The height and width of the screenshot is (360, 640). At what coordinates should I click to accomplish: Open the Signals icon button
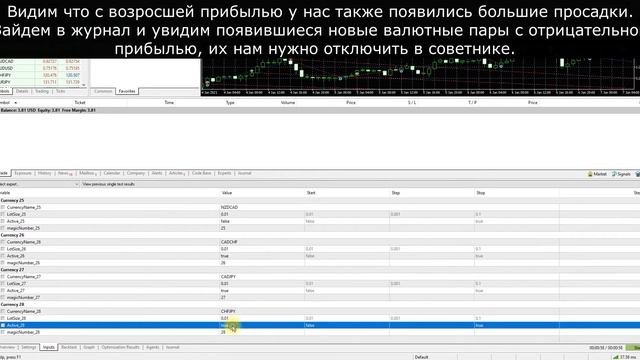pyautogui.click(x=621, y=174)
